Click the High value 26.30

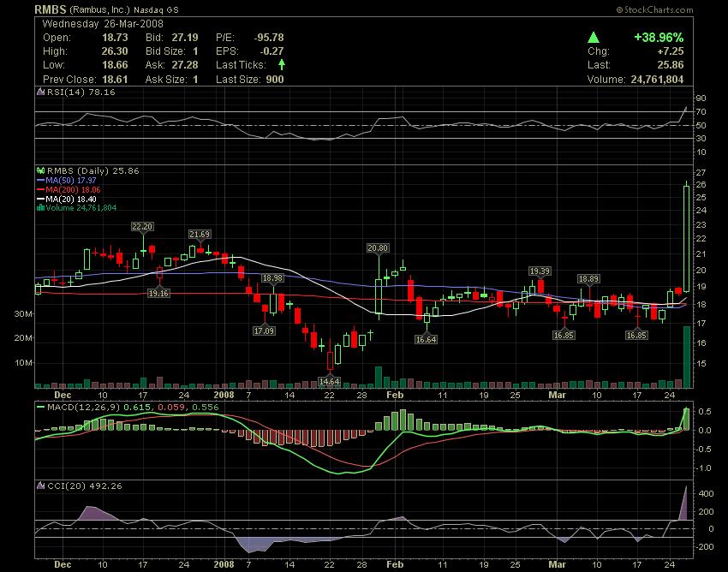[115, 51]
